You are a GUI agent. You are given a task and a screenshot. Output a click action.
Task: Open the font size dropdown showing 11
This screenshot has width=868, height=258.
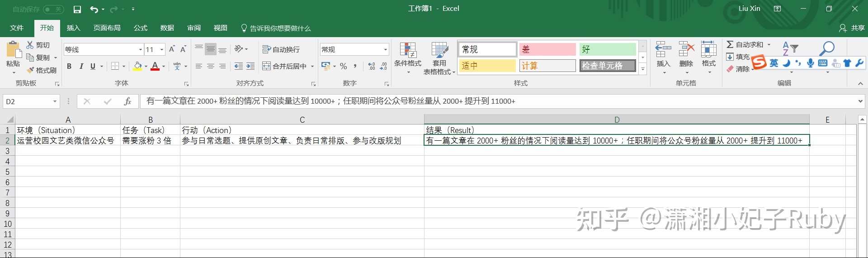[162, 49]
